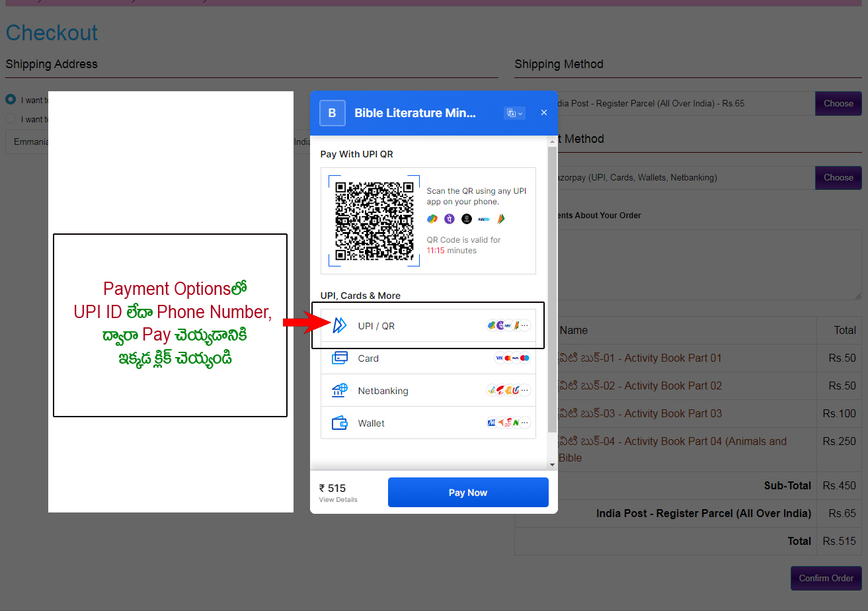Screen dimensions: 868x611
Task: Open View Details under ₹ 515
Action: pos(338,500)
